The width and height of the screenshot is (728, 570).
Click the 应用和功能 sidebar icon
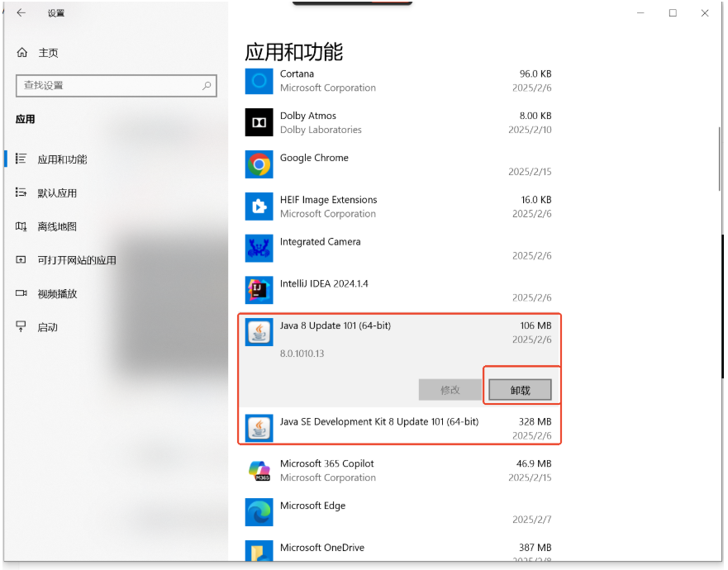(x=21, y=159)
